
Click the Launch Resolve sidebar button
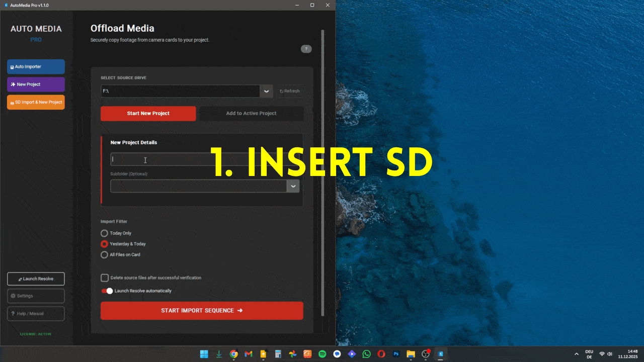point(36,279)
